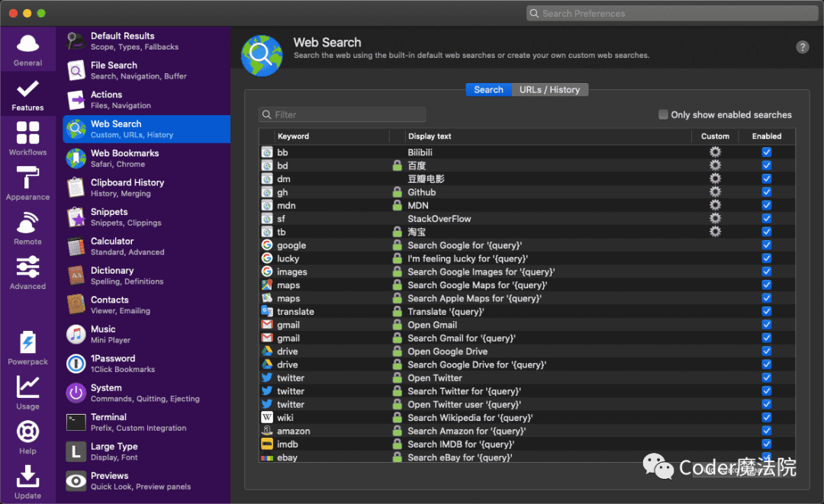
Task: Click the custom gear for the bb search
Action: pyautogui.click(x=715, y=152)
